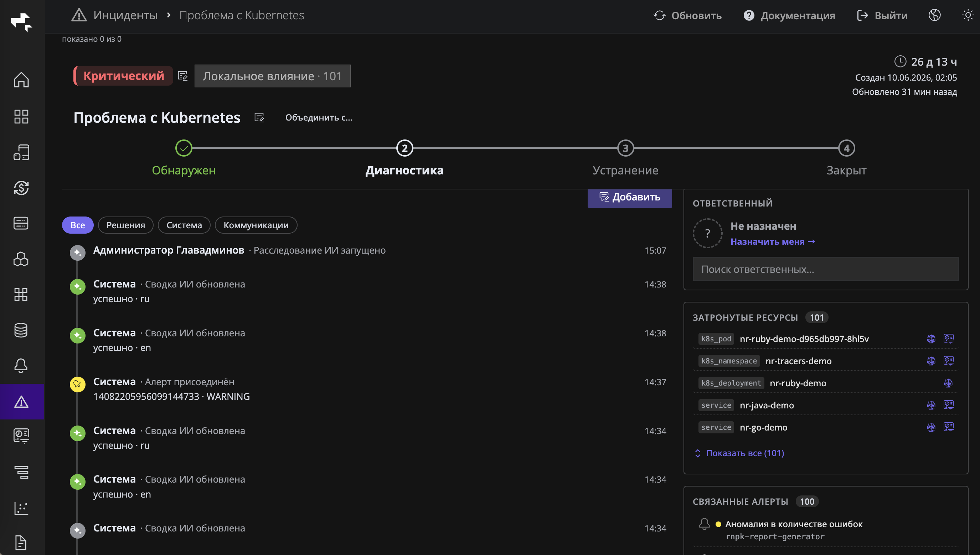The height and width of the screenshot is (555, 980).
Task: Open topology icon for nr-java-demo service
Action: click(931, 405)
